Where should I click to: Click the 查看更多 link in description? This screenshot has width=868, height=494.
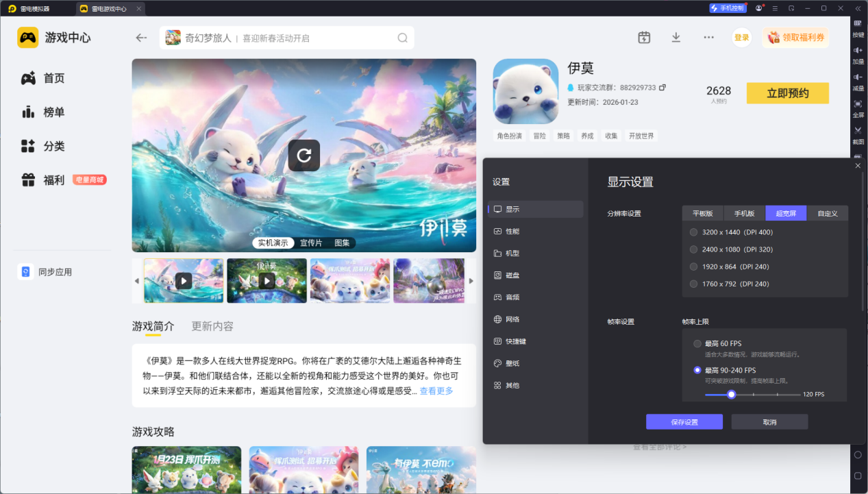tap(436, 391)
